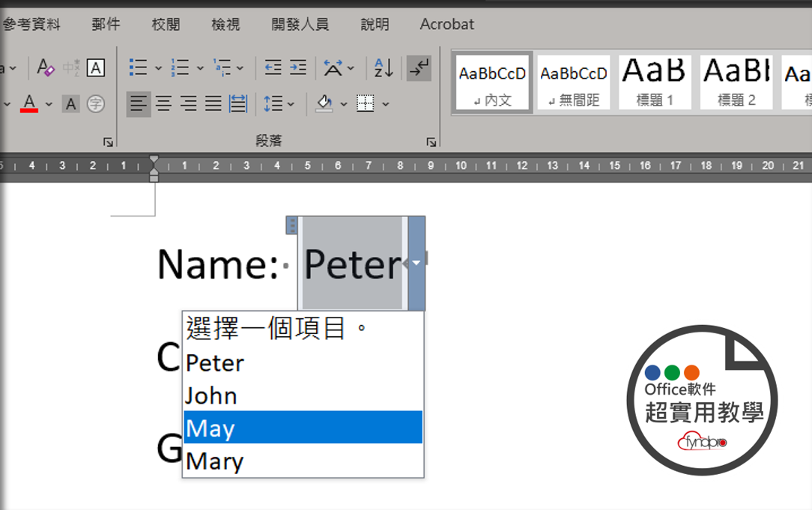
Task: Select Peter from the dropdown list
Action: pyautogui.click(x=303, y=362)
